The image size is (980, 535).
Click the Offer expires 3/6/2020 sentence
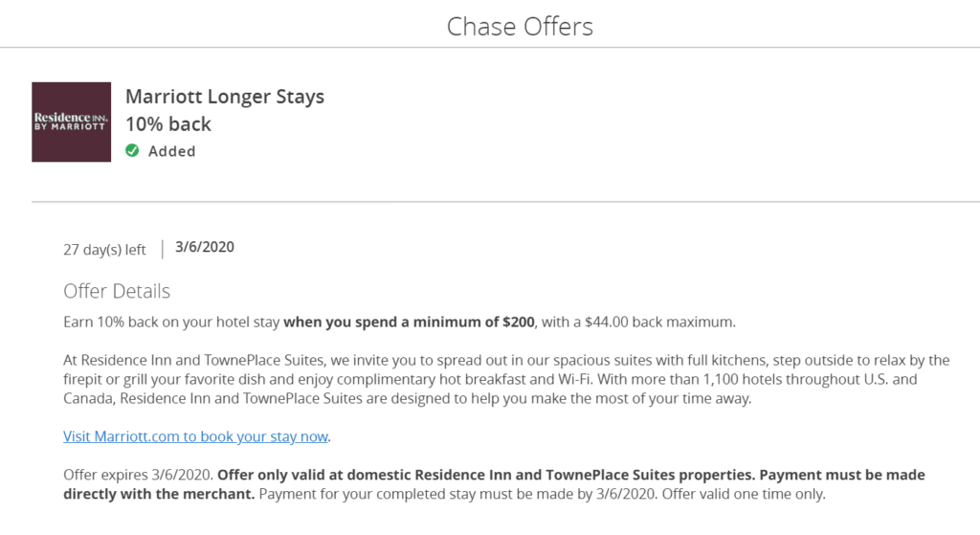(139, 475)
